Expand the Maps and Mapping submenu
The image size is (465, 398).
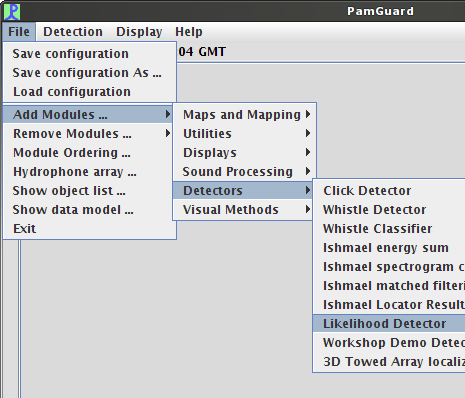tap(244, 115)
